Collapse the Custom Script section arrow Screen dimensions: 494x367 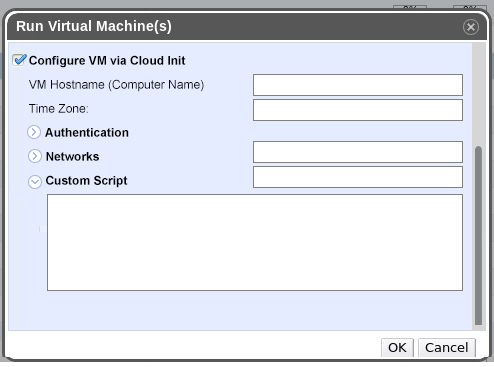35,182
